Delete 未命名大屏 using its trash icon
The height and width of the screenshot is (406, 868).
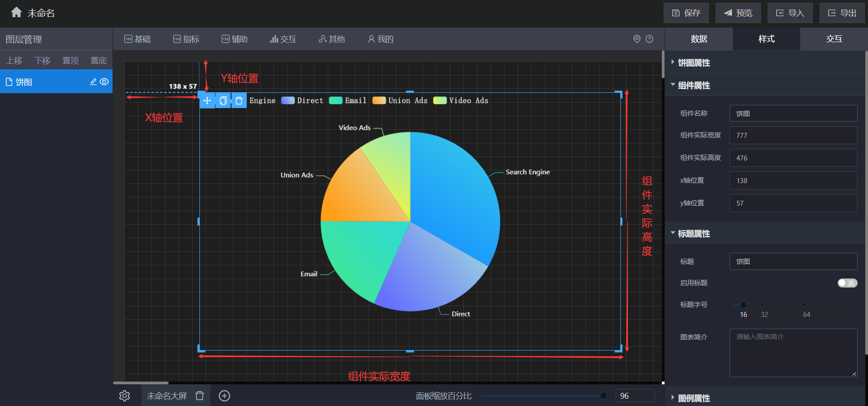(x=199, y=396)
